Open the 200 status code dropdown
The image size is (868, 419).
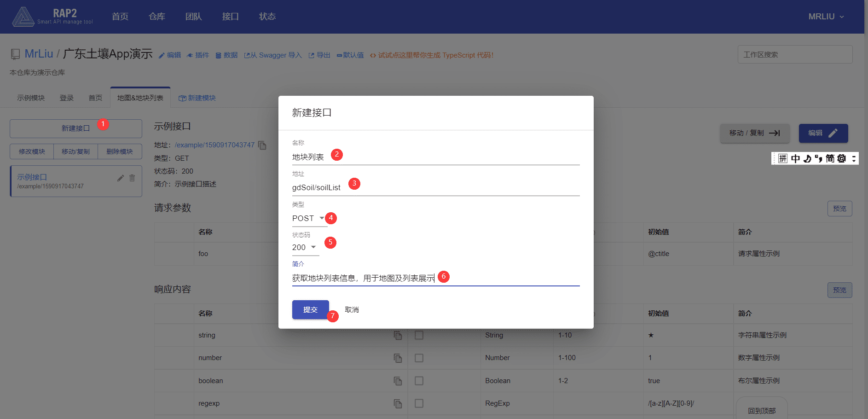[305, 247]
